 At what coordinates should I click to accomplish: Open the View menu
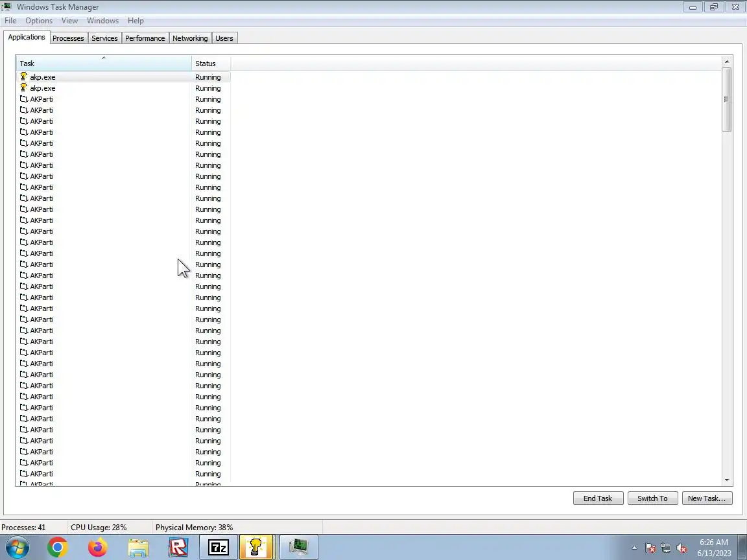click(69, 21)
